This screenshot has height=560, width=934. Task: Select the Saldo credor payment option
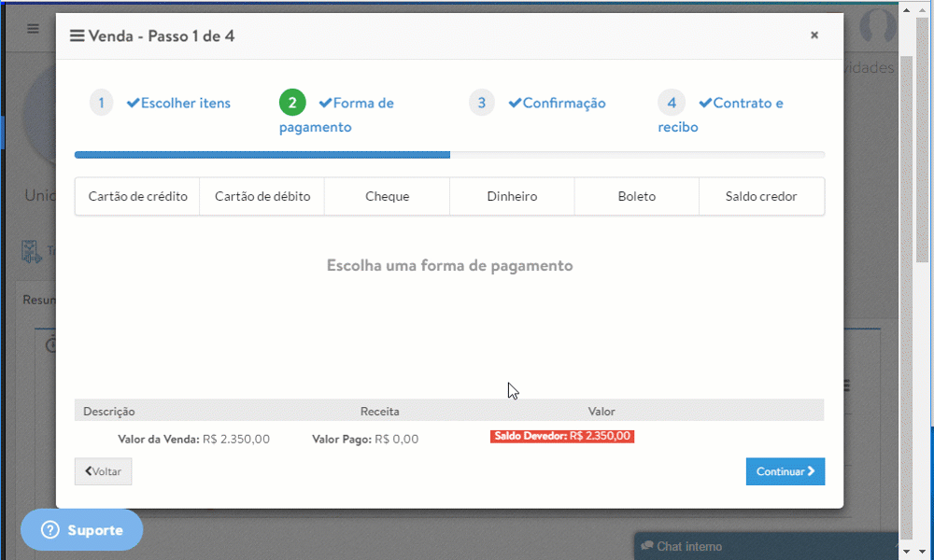761,196
